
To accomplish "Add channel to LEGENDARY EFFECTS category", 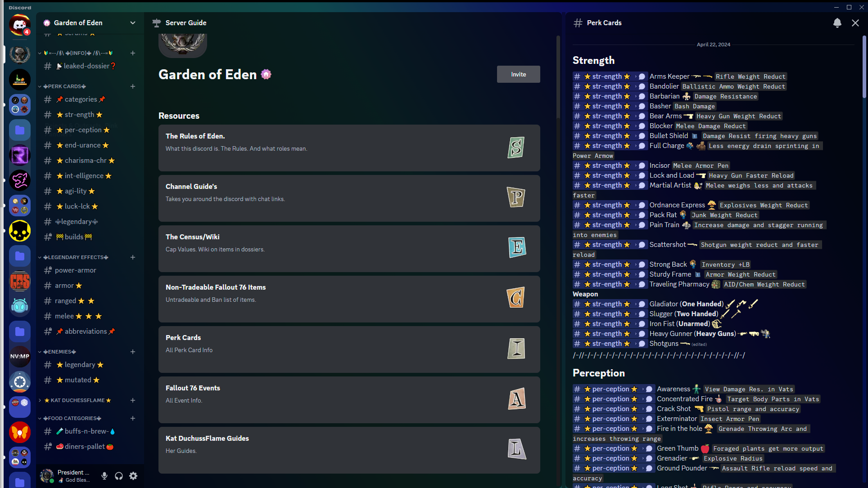I will click(133, 257).
